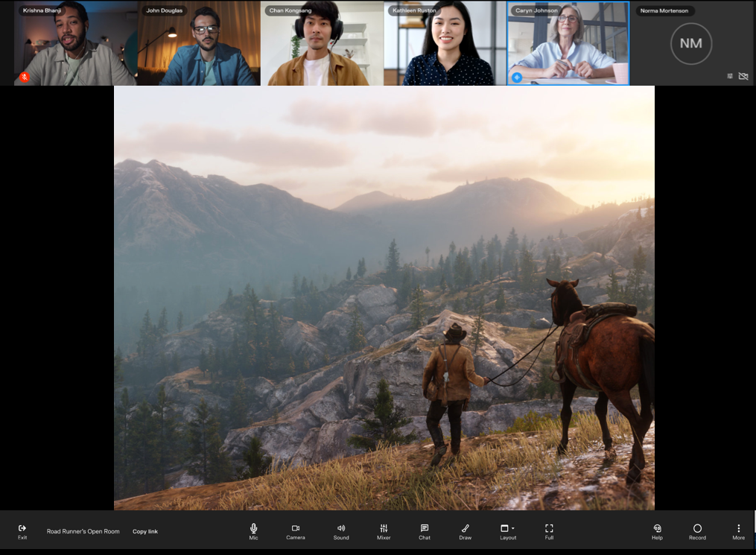756x555 pixels.
Task: Start recording with the Record button
Action: coord(697,531)
